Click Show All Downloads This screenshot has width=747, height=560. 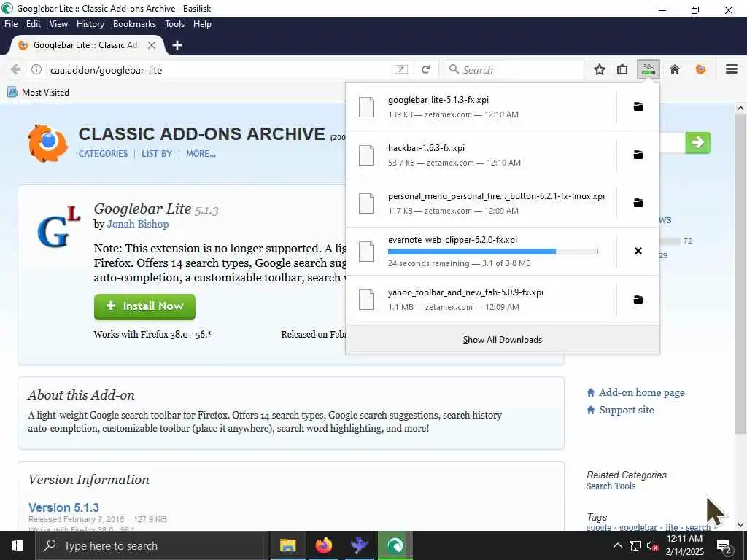pos(502,340)
